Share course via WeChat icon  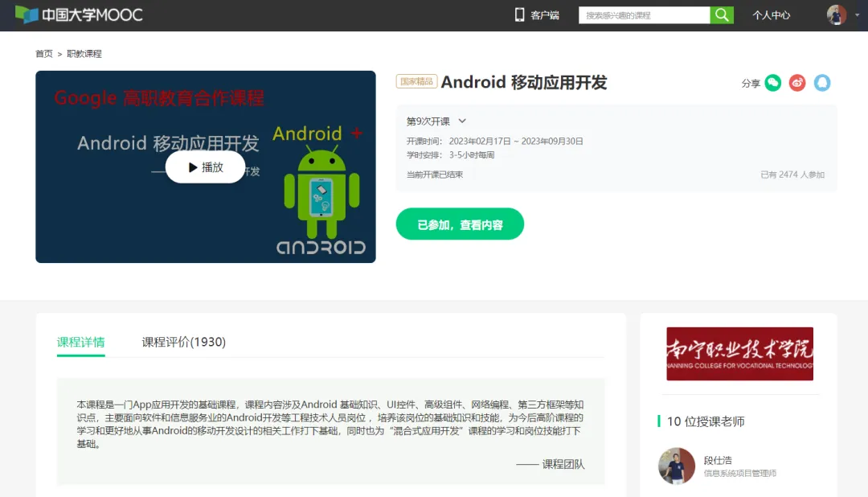click(773, 83)
